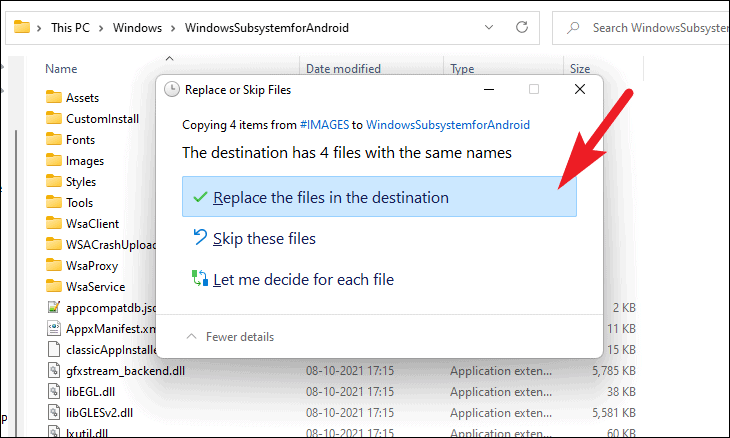Select the WSACrashUploader folder

coord(101,244)
